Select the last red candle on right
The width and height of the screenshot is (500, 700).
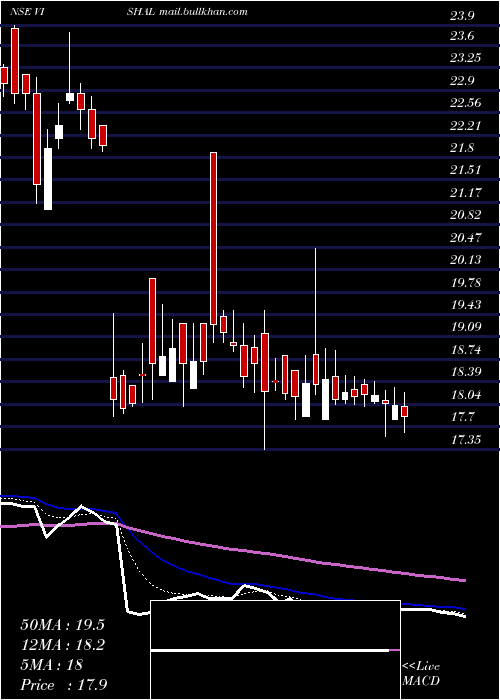point(404,411)
